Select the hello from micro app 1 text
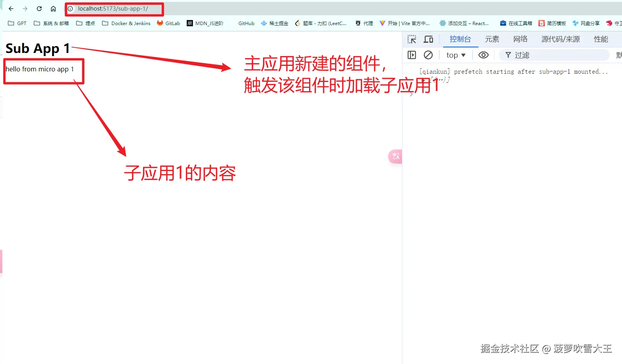The image size is (622, 364). click(x=40, y=69)
